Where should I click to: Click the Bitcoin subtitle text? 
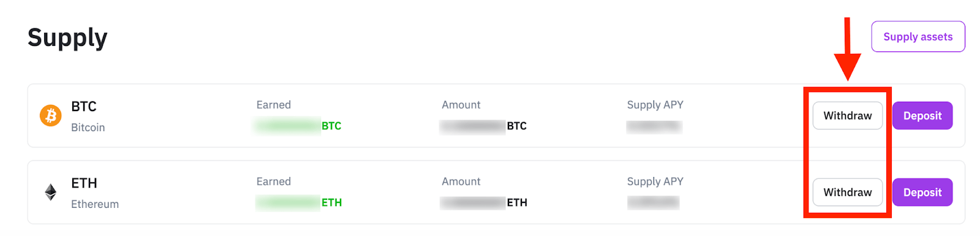88,128
